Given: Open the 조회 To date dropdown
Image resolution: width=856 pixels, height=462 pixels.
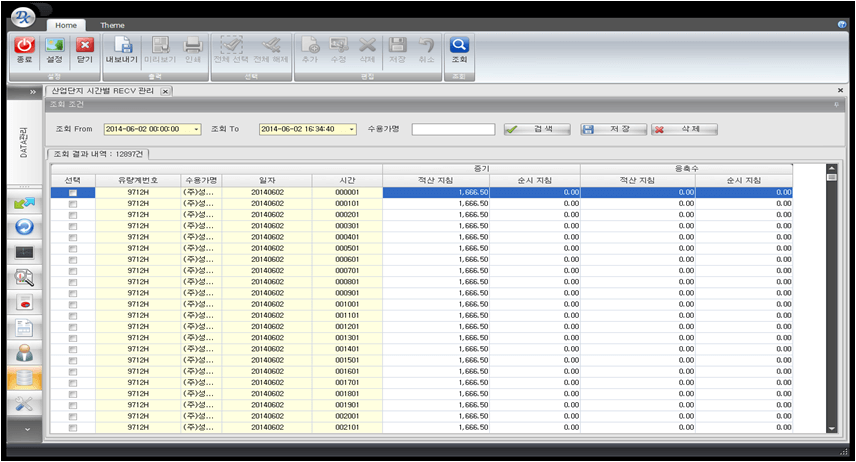Looking at the screenshot, I should click(352, 129).
